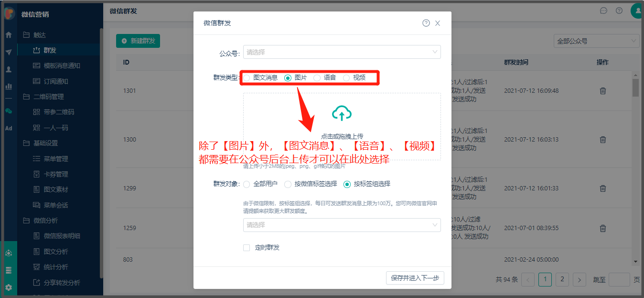
Task: Delete the row with ID 1259
Action: (603, 228)
